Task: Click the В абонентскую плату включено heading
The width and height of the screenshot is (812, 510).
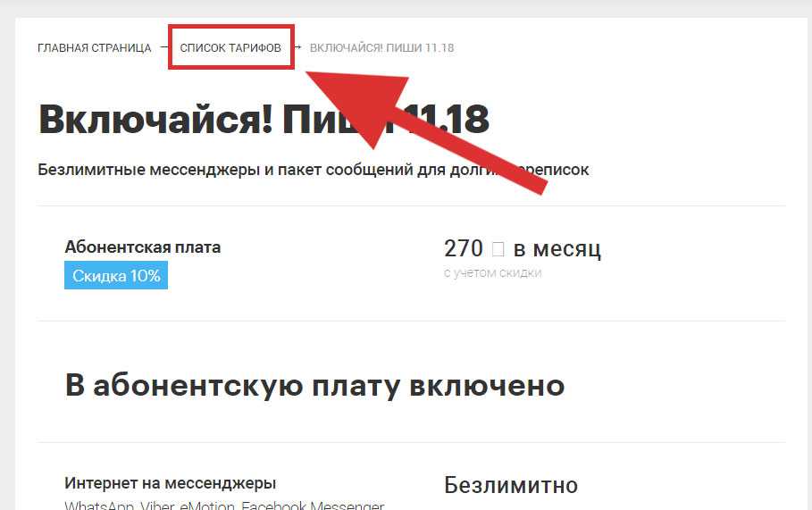Action: [314, 386]
